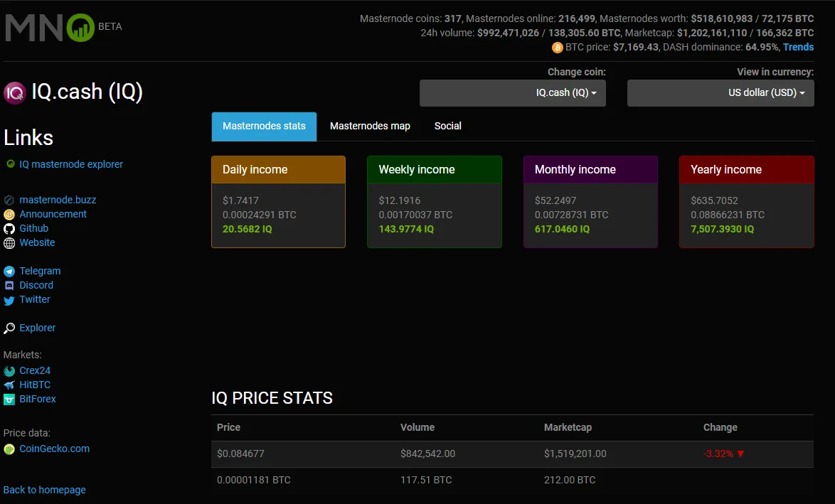This screenshot has width=835, height=504.
Task: Click the IQ PRICE STATS heading
Action: pyautogui.click(x=272, y=398)
